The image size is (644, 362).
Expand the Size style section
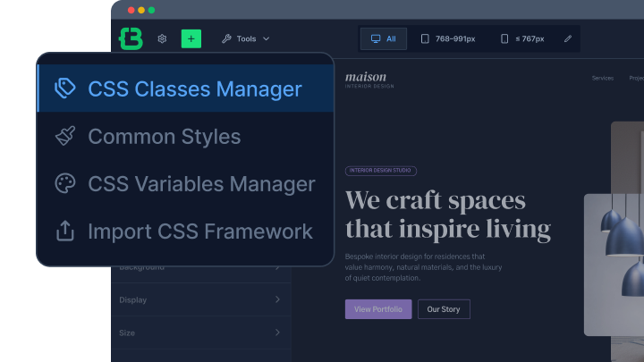201,333
